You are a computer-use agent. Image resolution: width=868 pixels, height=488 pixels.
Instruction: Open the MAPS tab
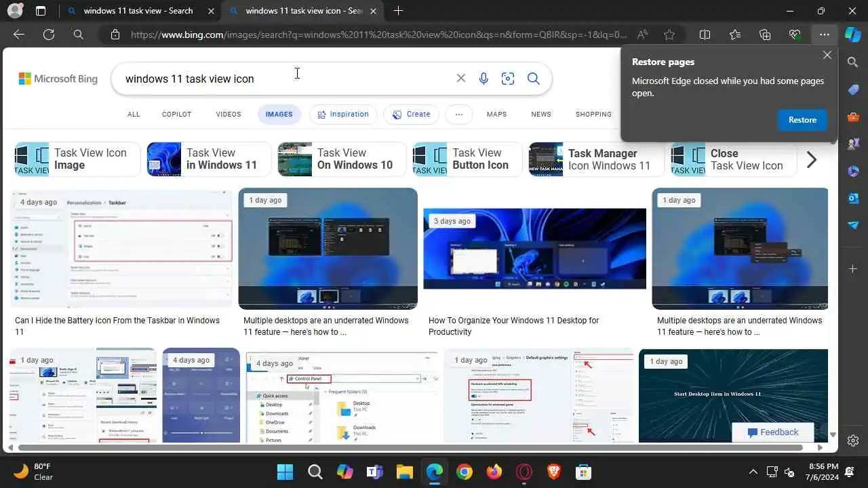[496, 115]
